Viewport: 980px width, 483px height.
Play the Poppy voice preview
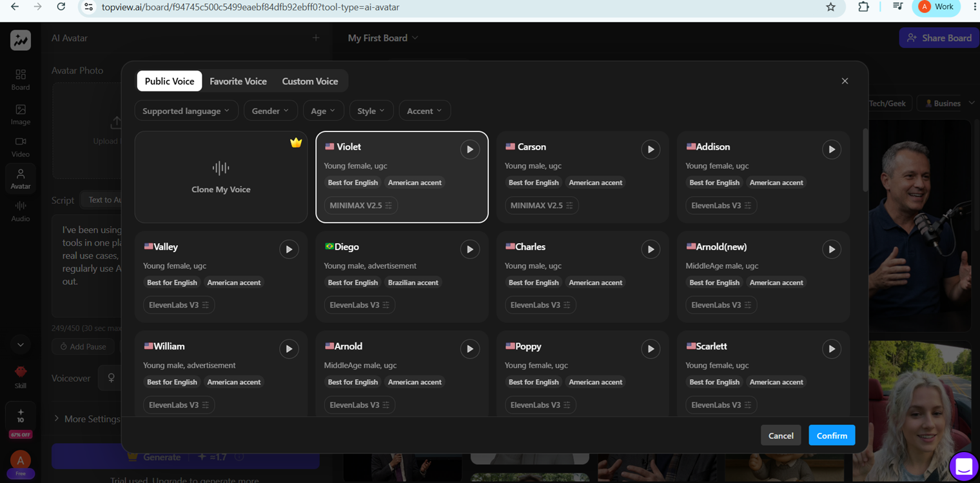click(x=651, y=349)
